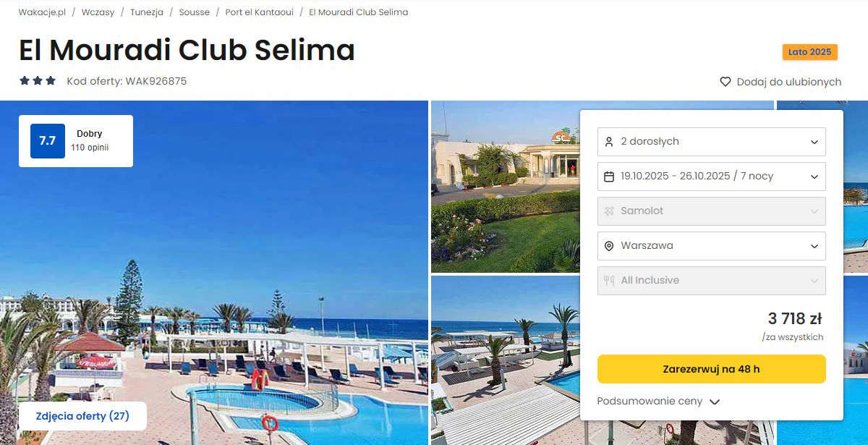
Task: Click the airplane icon in Samolot field
Action: tap(609, 211)
